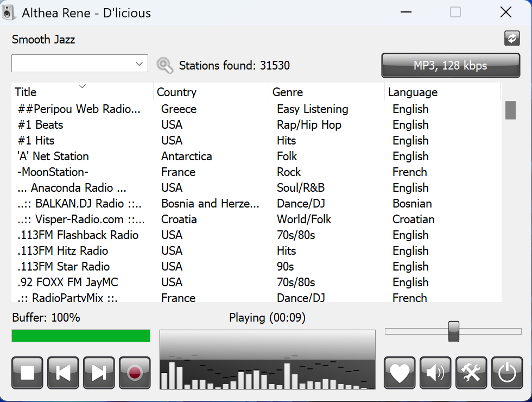Open settings with the tools icon
The height and width of the screenshot is (402, 532).
pos(471,373)
